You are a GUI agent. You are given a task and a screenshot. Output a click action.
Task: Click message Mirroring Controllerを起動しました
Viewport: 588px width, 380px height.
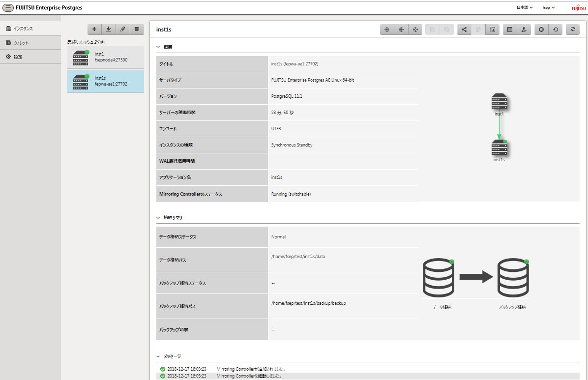tap(249, 376)
